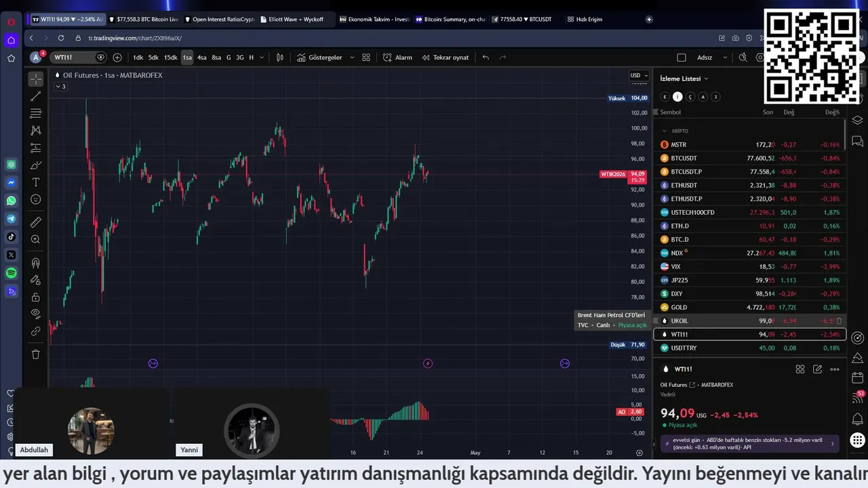
Task: Select BTCUSDT row in watchlist
Action: (750, 158)
